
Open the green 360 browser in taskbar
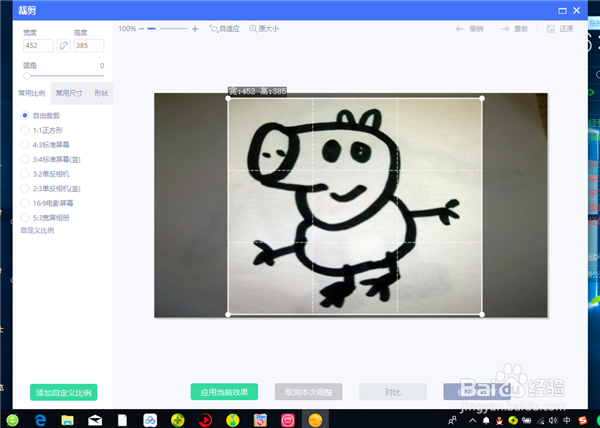point(12,420)
